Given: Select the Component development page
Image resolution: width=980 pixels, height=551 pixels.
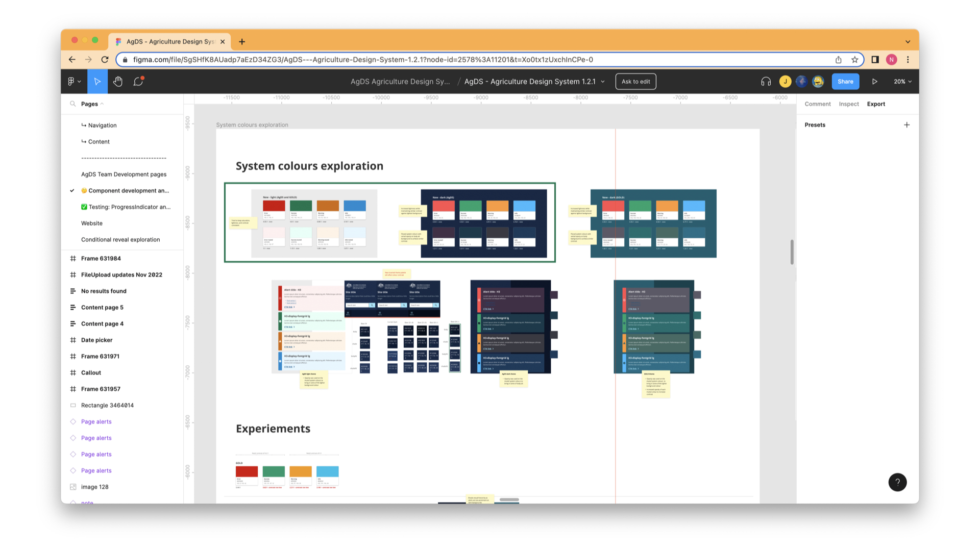Looking at the screenshot, I should (128, 191).
